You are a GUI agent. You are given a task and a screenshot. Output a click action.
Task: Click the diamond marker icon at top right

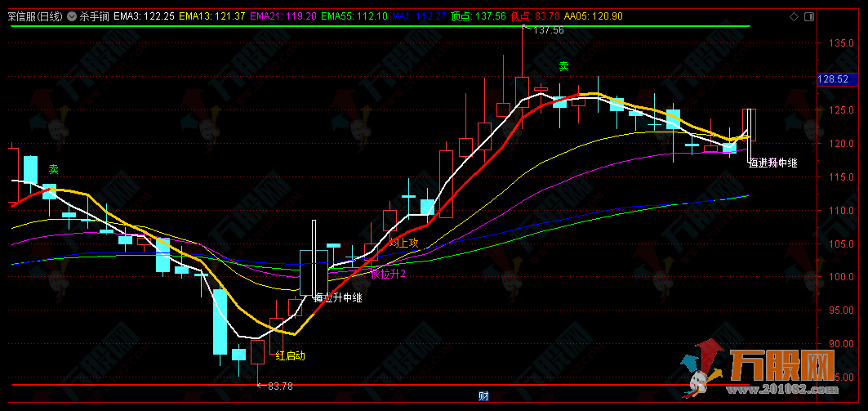pyautogui.click(x=794, y=16)
